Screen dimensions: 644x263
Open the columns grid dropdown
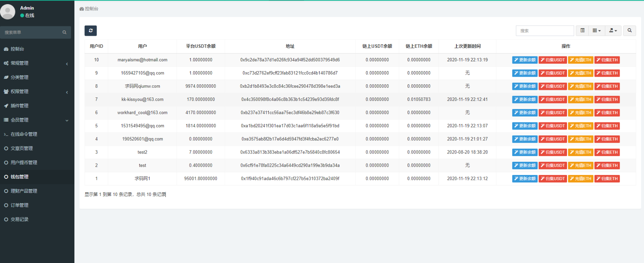pyautogui.click(x=597, y=30)
